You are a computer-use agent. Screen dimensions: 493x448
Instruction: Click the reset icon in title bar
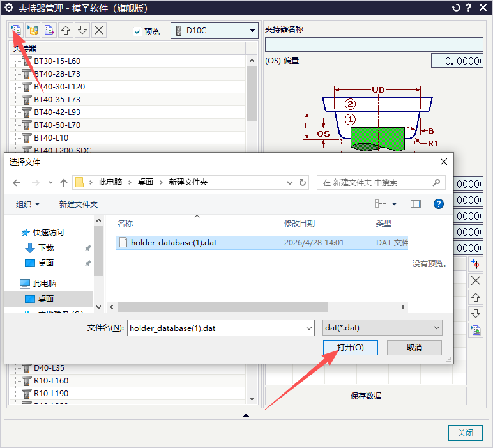pyautogui.click(x=456, y=8)
